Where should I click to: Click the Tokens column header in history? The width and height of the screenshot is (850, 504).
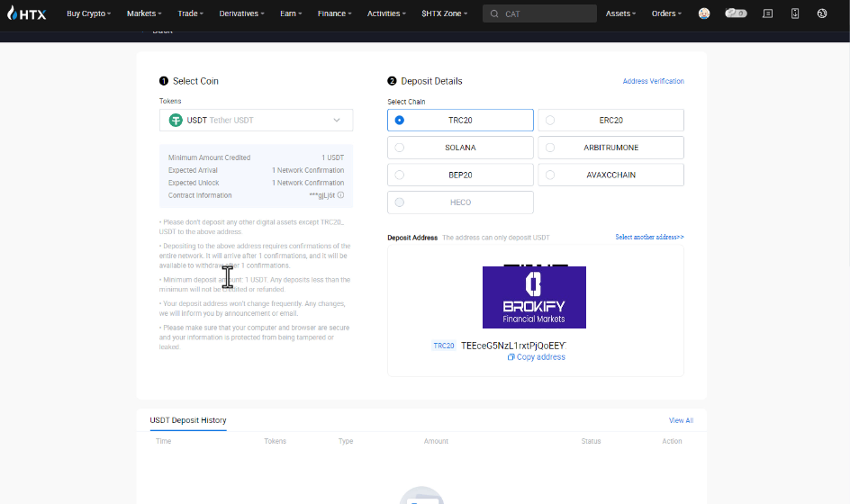point(275,441)
